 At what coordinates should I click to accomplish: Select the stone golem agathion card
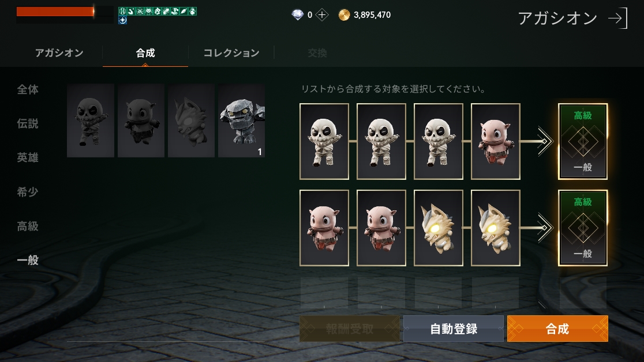pyautogui.click(x=241, y=120)
